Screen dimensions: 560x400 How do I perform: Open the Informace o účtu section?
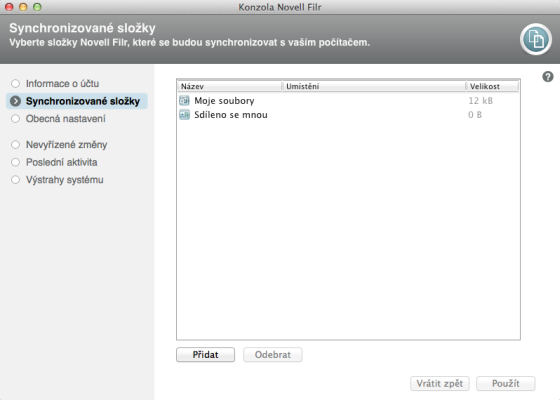[x=62, y=84]
